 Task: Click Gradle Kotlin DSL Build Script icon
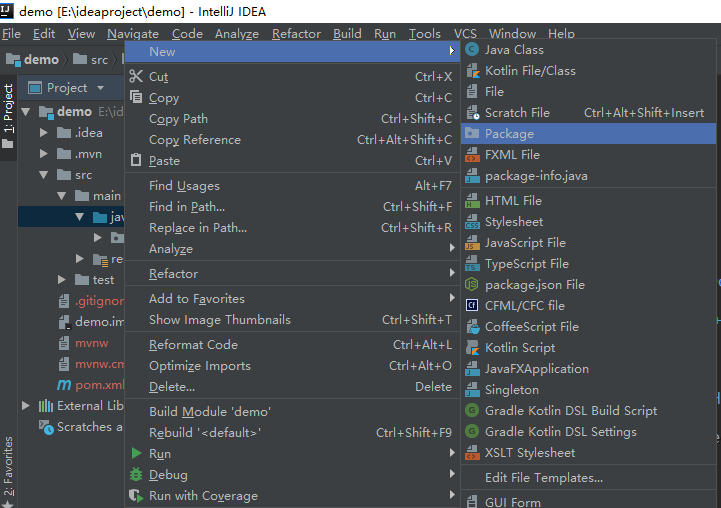click(x=472, y=411)
